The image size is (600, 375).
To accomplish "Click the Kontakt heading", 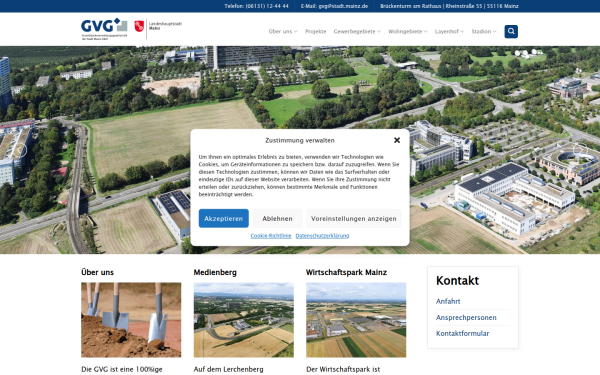I will (x=457, y=280).
